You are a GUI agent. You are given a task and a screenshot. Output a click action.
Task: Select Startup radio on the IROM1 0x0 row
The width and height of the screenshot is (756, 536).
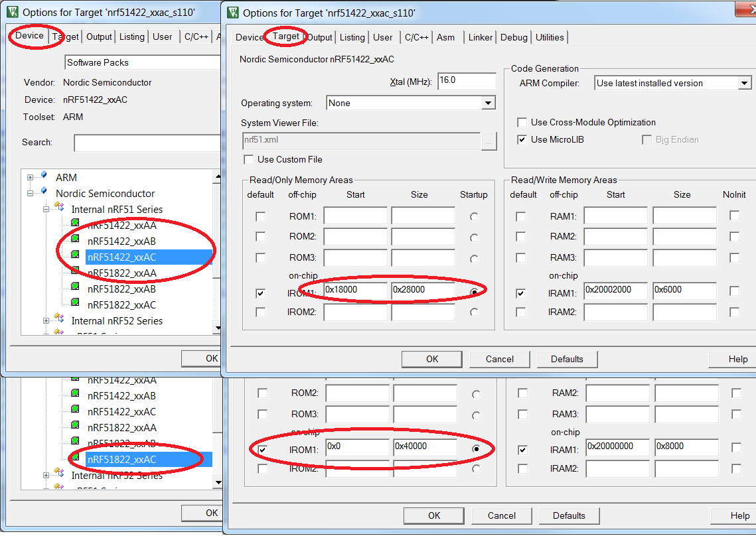point(477,448)
